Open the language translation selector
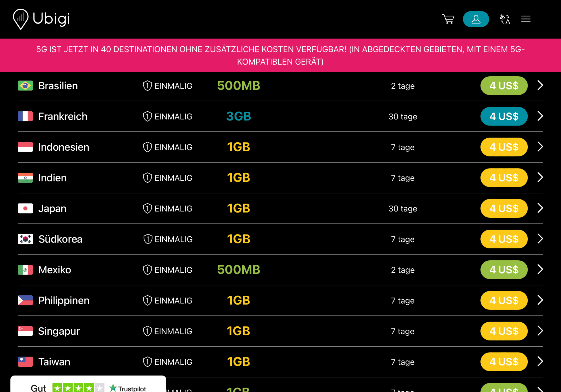This screenshot has width=561, height=392. [505, 19]
